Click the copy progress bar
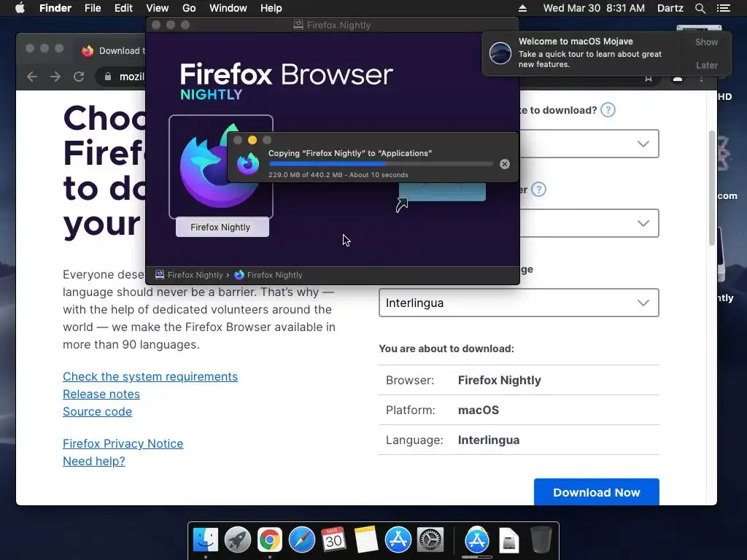This screenshot has height=560, width=747. tap(381, 164)
